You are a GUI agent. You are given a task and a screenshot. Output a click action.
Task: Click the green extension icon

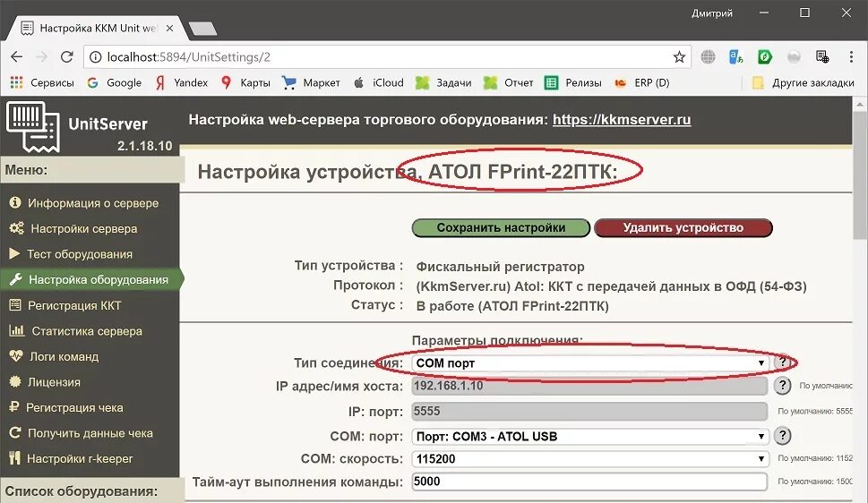tap(765, 56)
